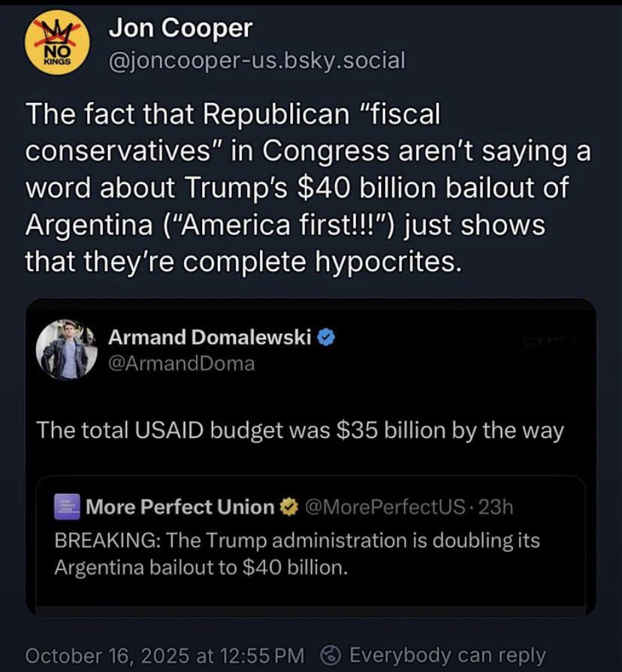Click the Armand Domalewski name
This screenshot has height=672, width=622.
coord(210,338)
